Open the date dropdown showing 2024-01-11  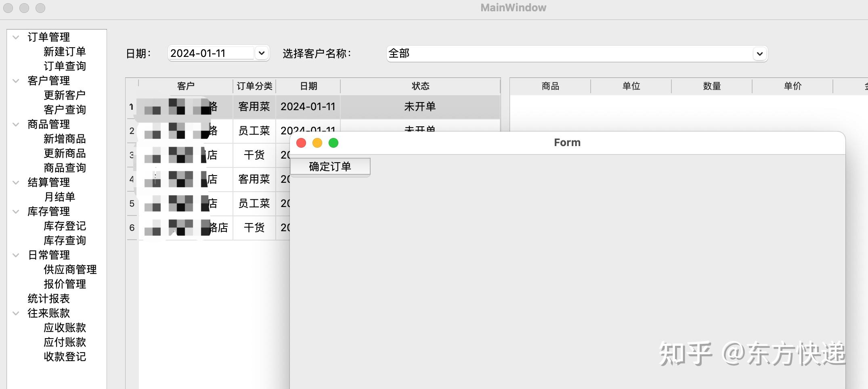pyautogui.click(x=262, y=53)
